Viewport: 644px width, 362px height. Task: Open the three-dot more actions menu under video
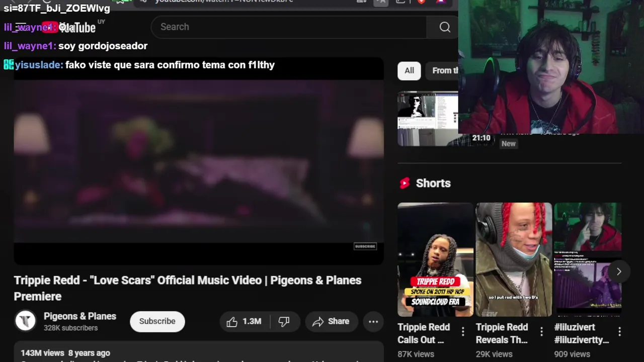pyautogui.click(x=373, y=322)
